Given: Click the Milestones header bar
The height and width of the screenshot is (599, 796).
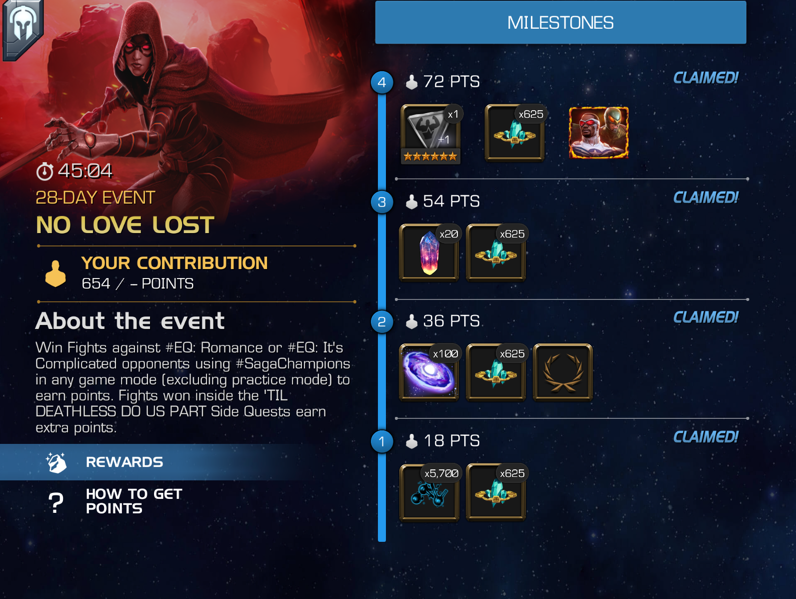Looking at the screenshot, I should click(560, 22).
